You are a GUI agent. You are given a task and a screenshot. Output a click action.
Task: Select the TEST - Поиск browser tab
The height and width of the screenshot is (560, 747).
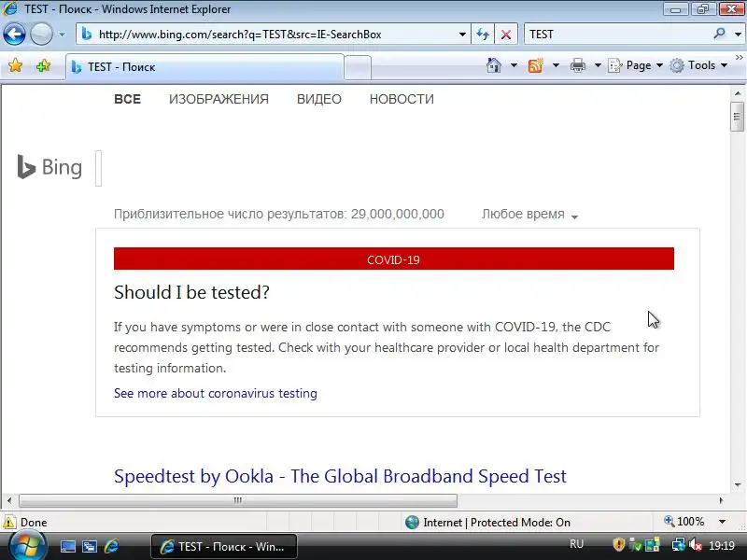pyautogui.click(x=204, y=67)
